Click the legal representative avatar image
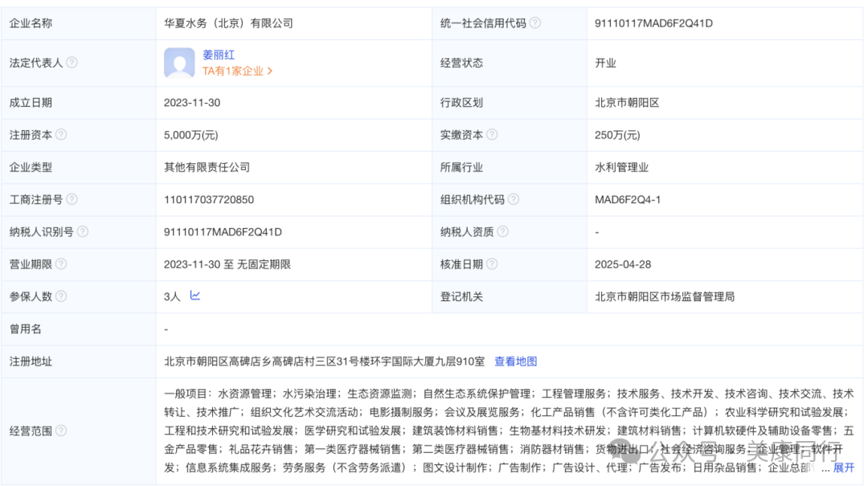The height and width of the screenshot is (486, 868). (179, 63)
